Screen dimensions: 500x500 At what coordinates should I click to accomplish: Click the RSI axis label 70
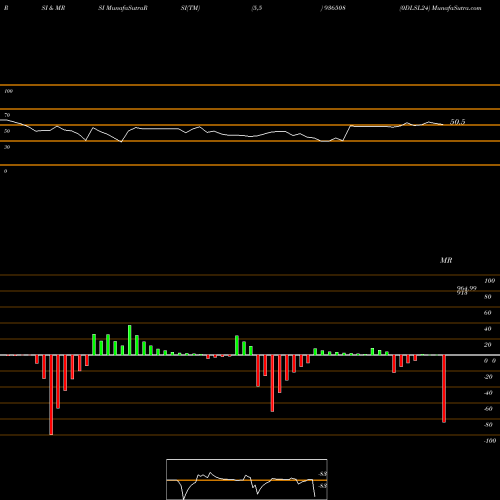[7, 115]
